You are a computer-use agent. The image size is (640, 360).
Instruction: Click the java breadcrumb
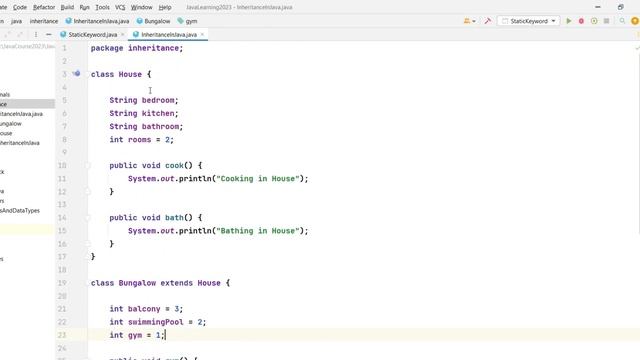(16, 21)
